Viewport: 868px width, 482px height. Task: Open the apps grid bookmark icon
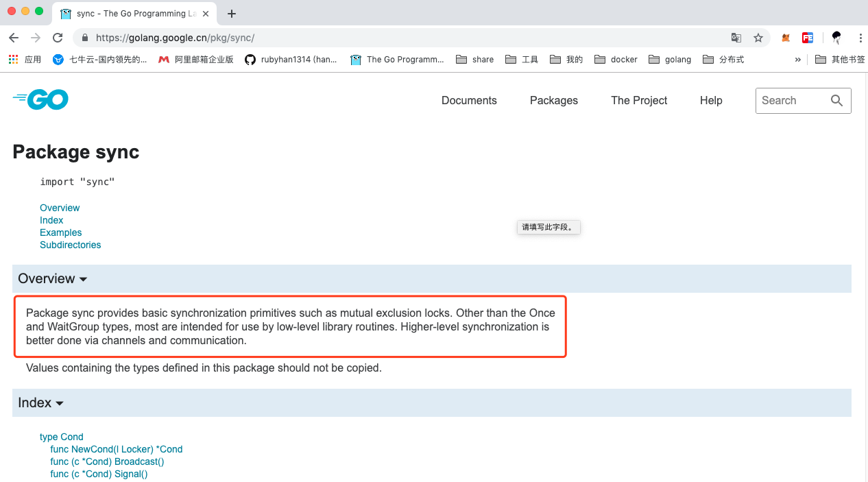pos(13,60)
